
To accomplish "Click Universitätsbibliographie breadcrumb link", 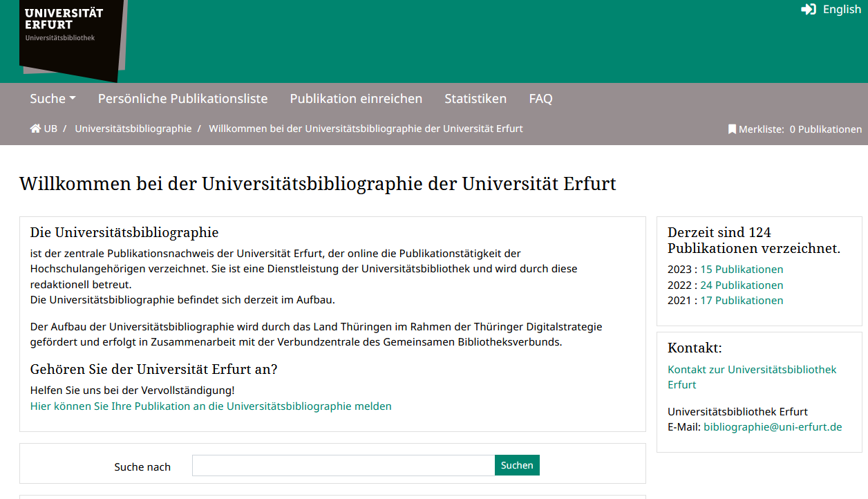I will pos(133,129).
